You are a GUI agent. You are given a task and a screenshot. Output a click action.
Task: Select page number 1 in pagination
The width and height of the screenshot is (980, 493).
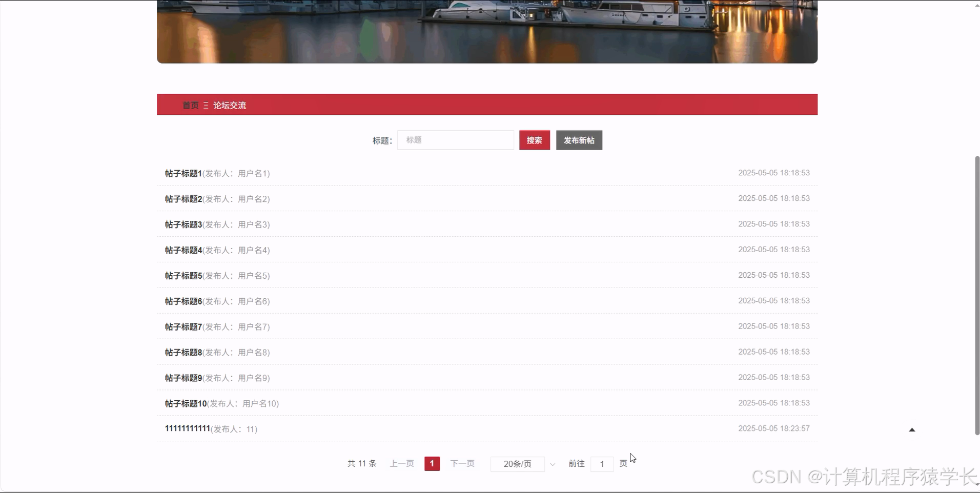pos(432,463)
